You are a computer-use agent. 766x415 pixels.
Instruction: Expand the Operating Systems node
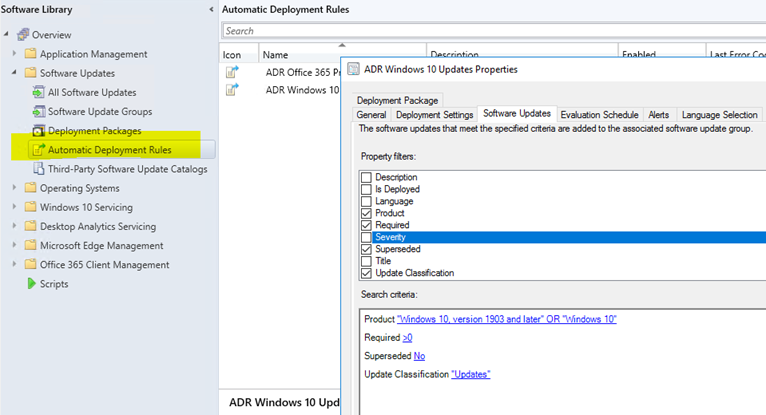click(14, 187)
